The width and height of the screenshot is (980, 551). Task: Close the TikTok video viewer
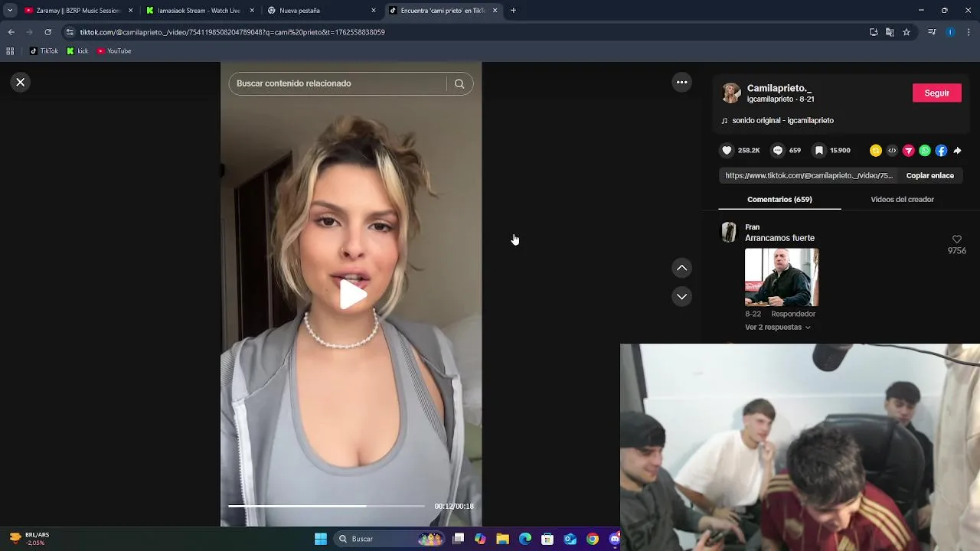(x=21, y=82)
